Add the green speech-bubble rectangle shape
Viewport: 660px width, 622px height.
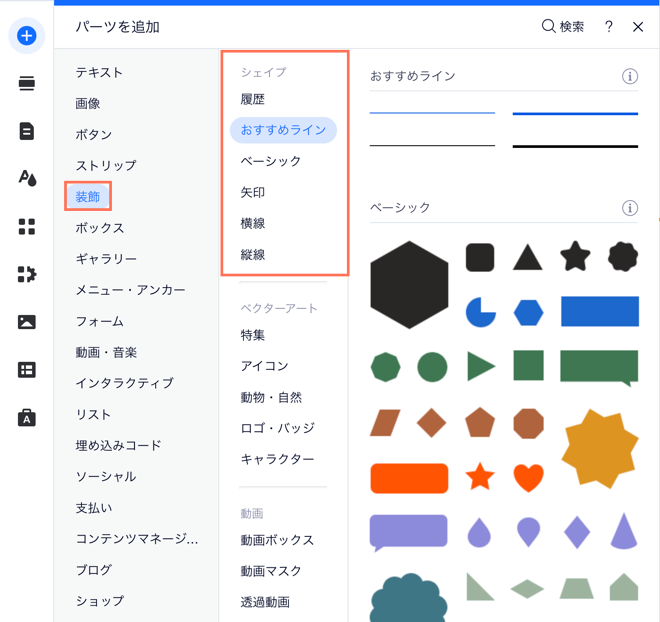click(599, 368)
